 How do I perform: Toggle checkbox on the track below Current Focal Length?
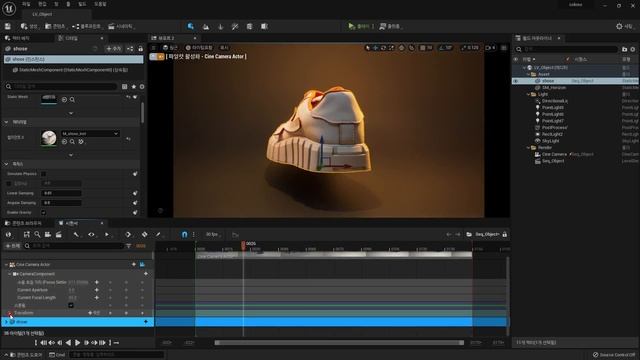coord(71,305)
